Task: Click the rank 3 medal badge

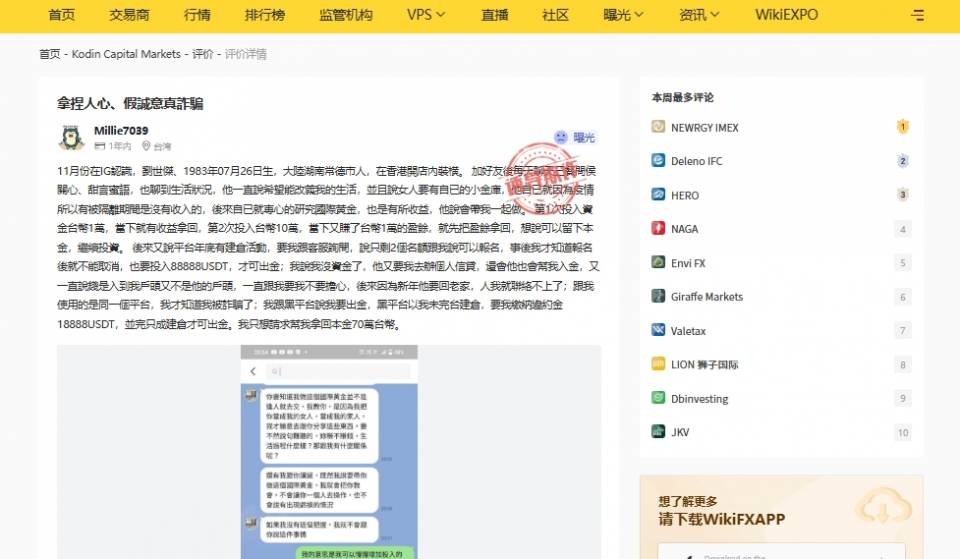Action: (x=902, y=195)
